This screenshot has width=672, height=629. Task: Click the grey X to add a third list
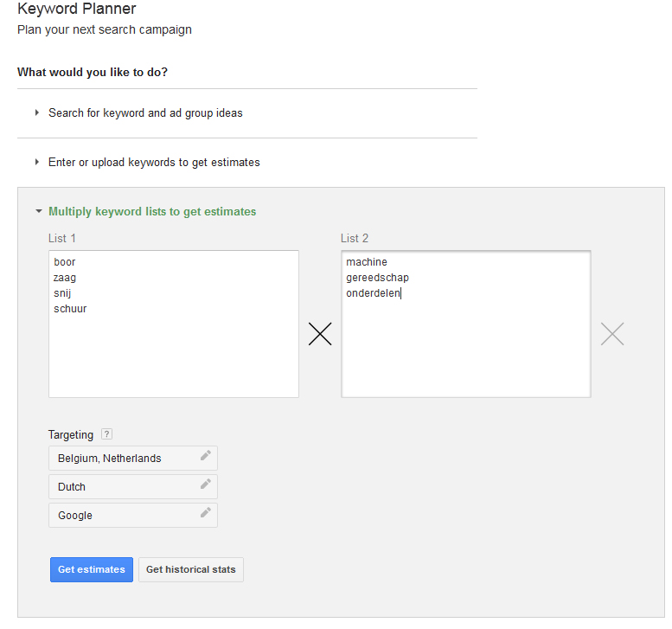tap(612, 334)
